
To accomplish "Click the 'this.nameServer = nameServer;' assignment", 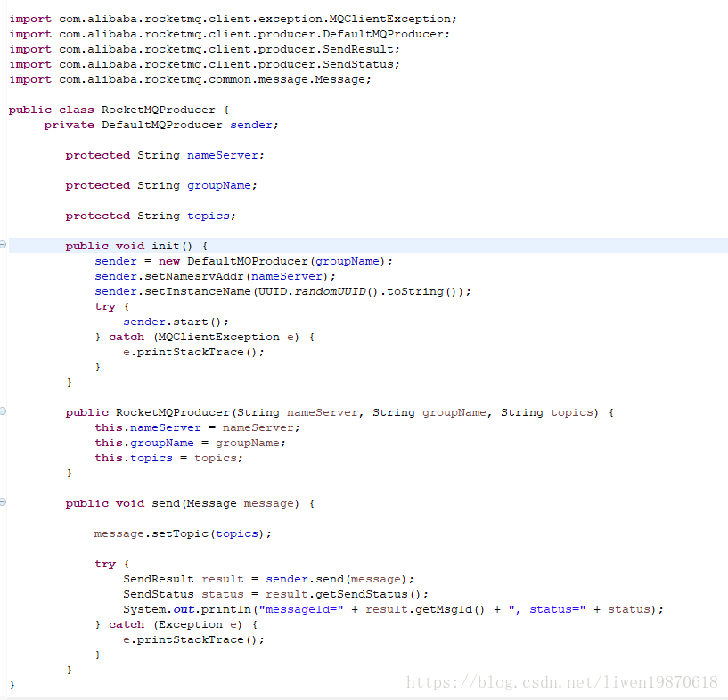I will (197, 427).
